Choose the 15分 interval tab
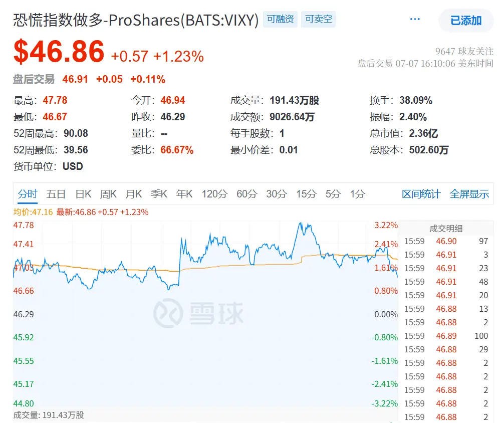This screenshot has width=504, height=423. click(x=306, y=194)
